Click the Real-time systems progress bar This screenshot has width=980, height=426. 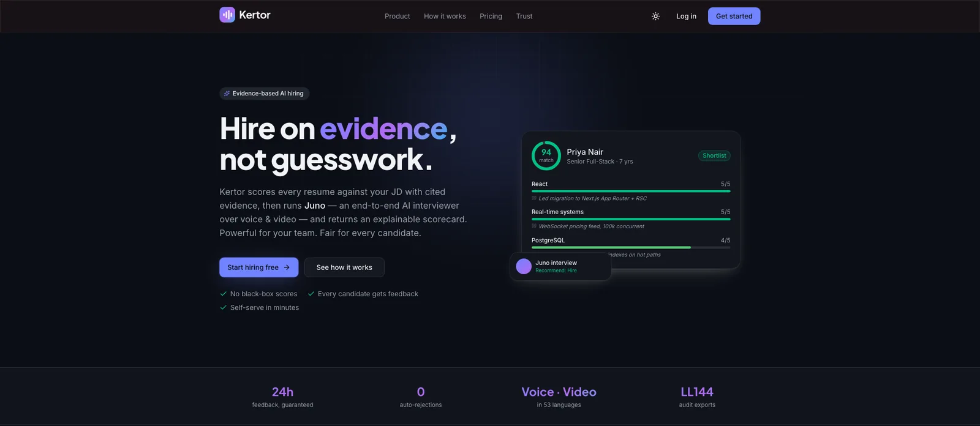click(631, 219)
